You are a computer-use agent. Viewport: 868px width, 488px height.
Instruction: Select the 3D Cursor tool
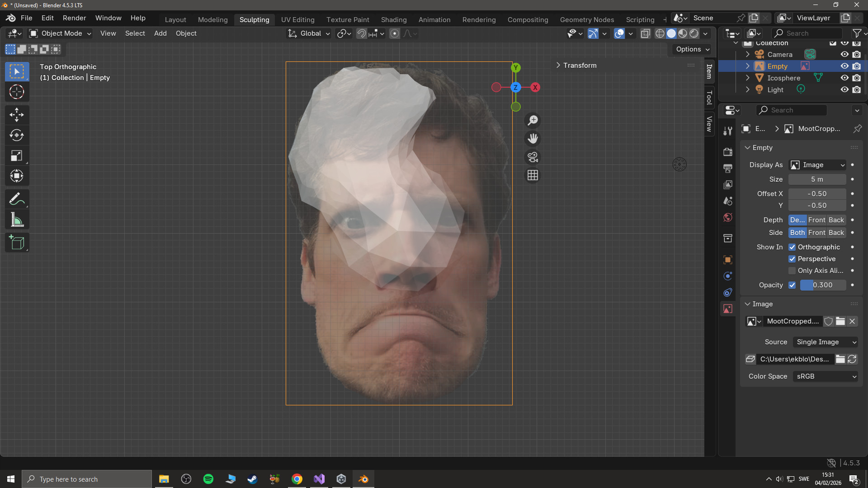tap(17, 92)
